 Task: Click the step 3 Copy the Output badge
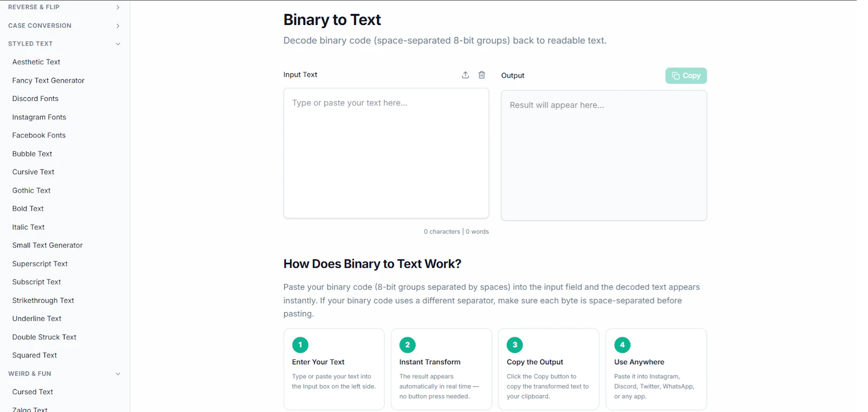point(515,345)
